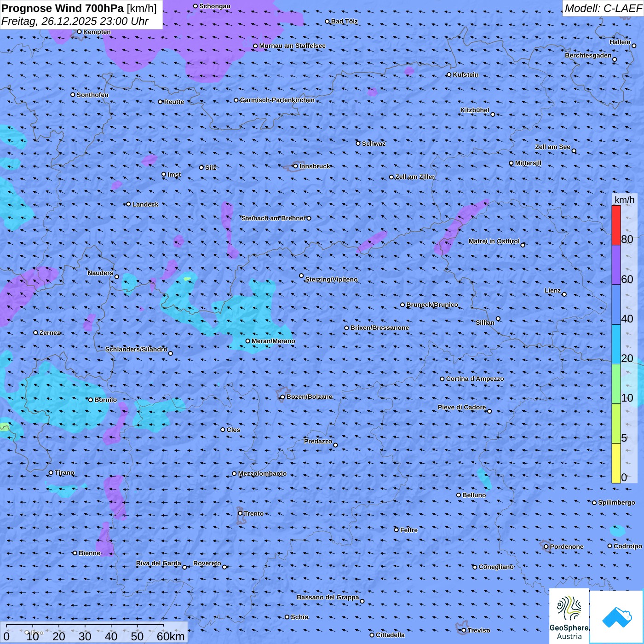644x644 pixels.
Task: Click the purple 60-80 km/h legend color
Action: (616, 265)
